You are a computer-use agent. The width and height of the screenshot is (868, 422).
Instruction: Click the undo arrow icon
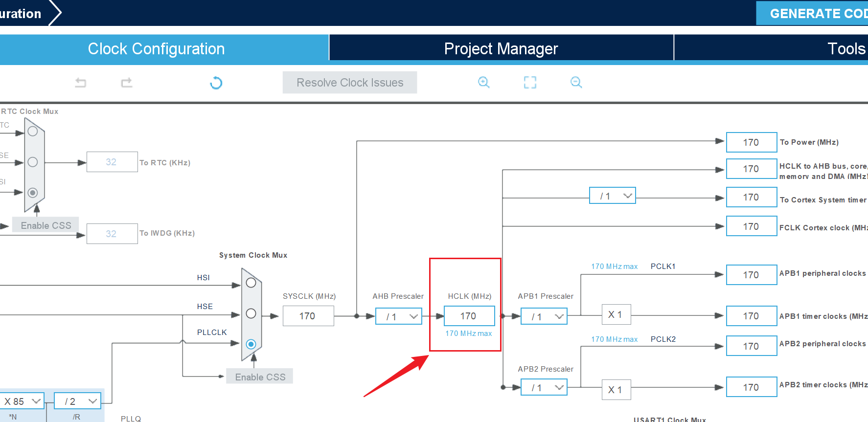click(81, 83)
